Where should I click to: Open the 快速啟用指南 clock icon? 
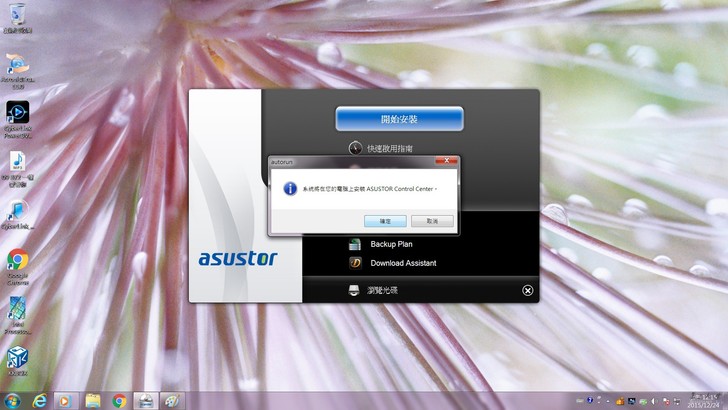(x=355, y=147)
